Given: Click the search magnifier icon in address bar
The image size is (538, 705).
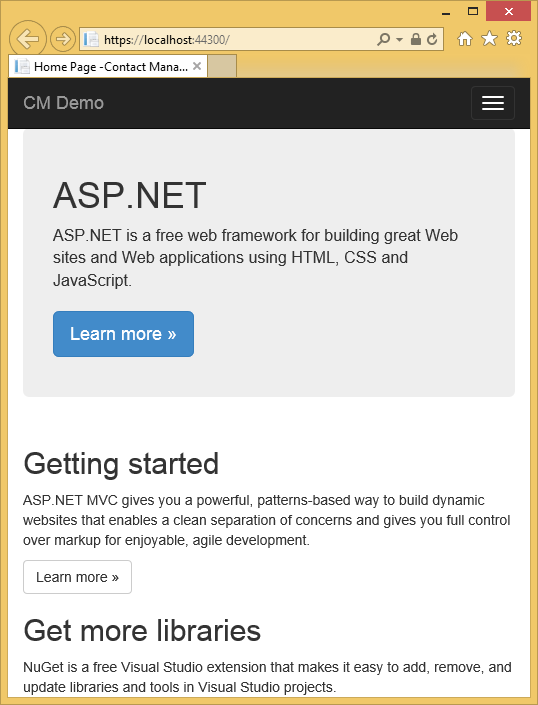Looking at the screenshot, I should pyautogui.click(x=383, y=39).
